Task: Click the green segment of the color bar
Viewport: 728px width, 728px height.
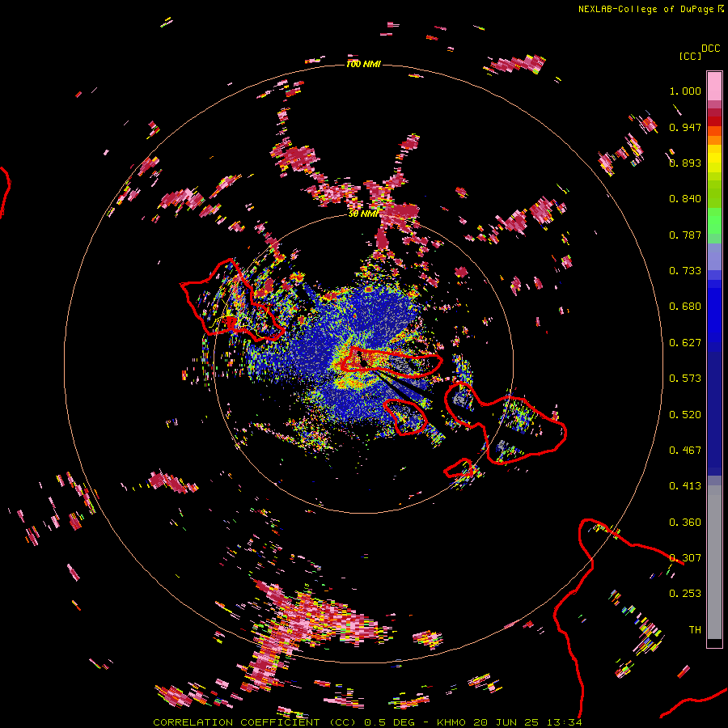Action: 714,221
